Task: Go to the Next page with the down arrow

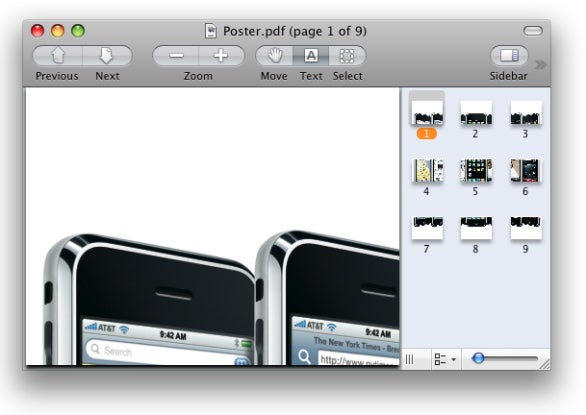Action: pyautogui.click(x=107, y=56)
